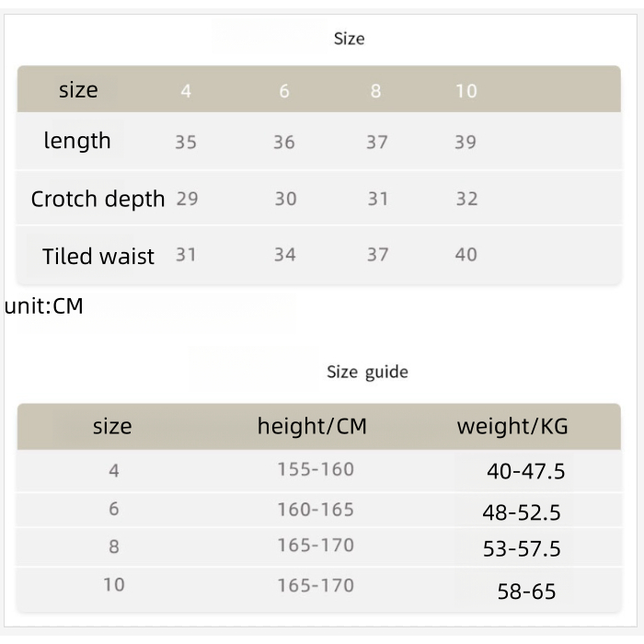
Task: Click tiled waist value 34
Action: 284,255
